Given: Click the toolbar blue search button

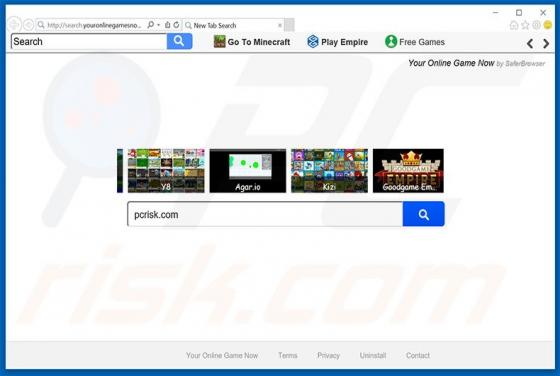Looking at the screenshot, I should [x=179, y=41].
